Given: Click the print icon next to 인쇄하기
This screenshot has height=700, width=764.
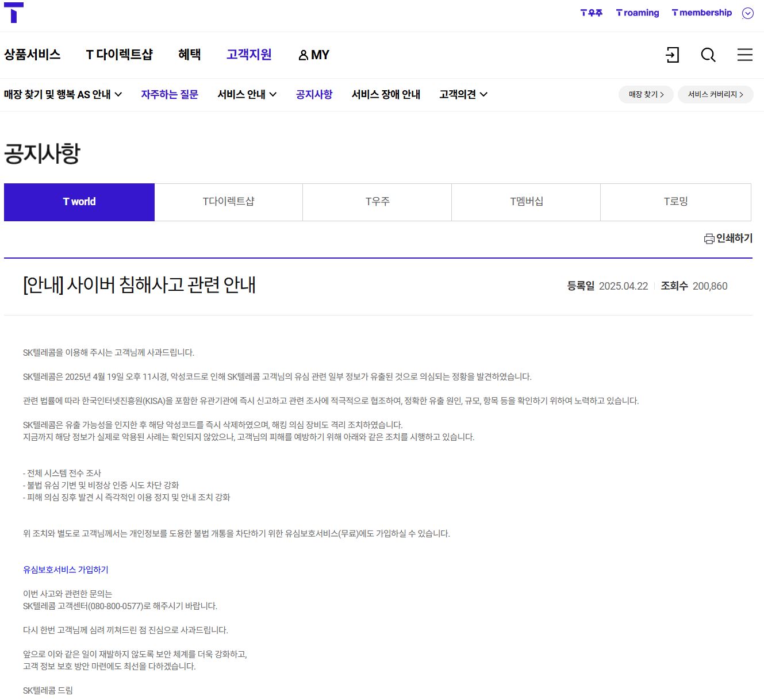Looking at the screenshot, I should (x=709, y=239).
